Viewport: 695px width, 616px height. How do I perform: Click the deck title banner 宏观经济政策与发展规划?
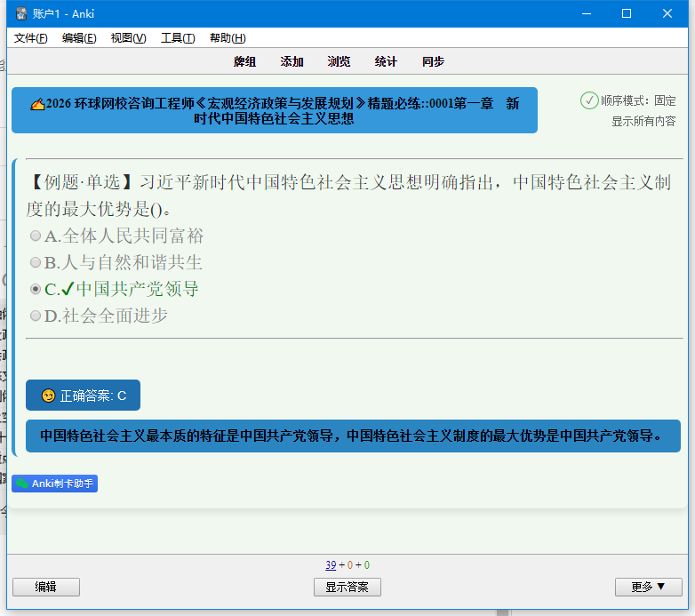point(275,110)
